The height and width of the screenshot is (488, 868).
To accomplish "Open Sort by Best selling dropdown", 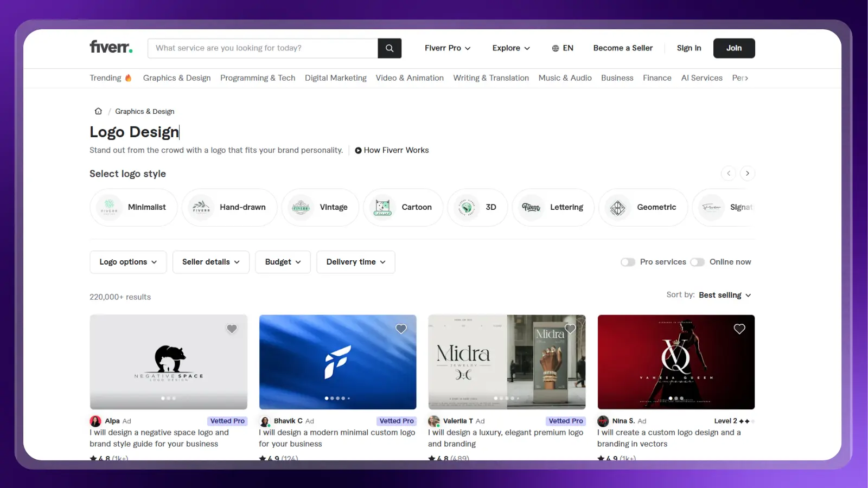I will coord(725,295).
